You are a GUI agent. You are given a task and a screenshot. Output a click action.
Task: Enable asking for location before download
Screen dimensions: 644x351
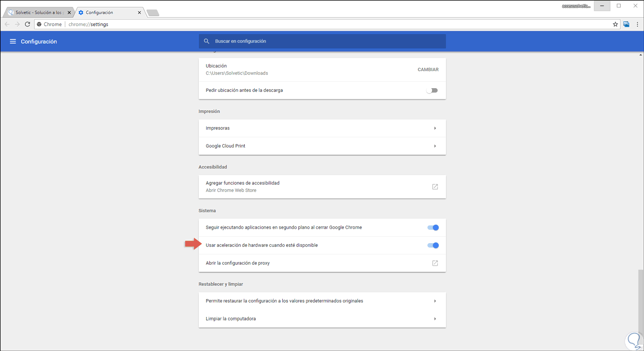click(x=432, y=91)
